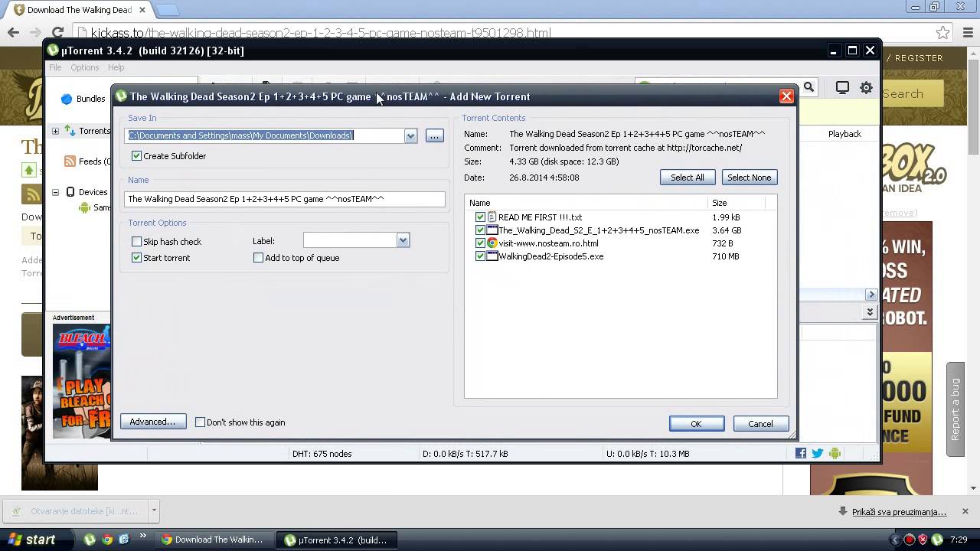The width and height of the screenshot is (980, 551).
Task: Click the Select All button
Action: 687,178
